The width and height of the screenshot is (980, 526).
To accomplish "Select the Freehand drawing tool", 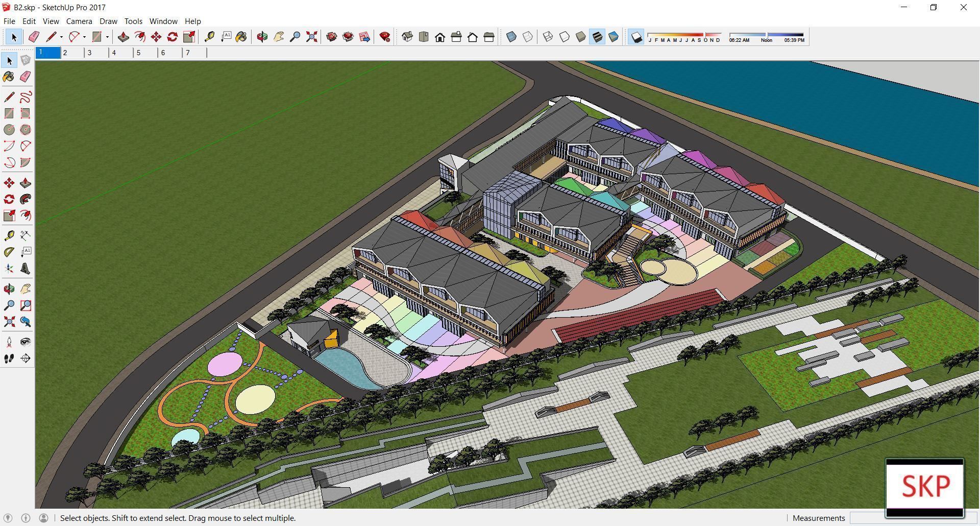I will 26,97.
